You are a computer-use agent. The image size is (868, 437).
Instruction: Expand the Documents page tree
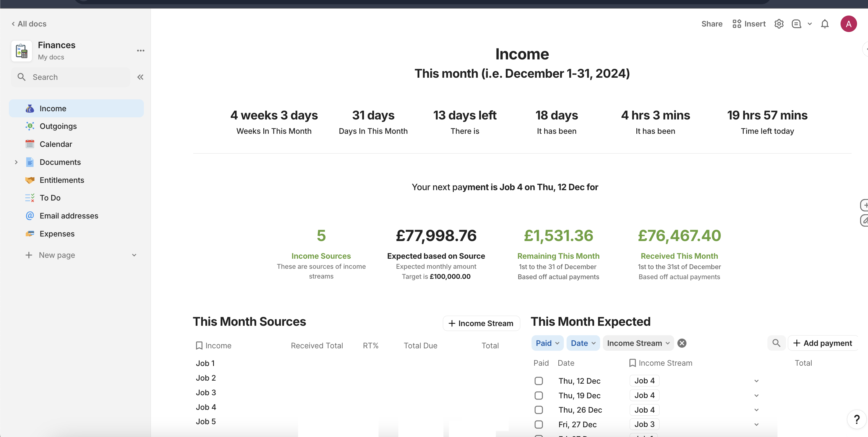pos(16,162)
